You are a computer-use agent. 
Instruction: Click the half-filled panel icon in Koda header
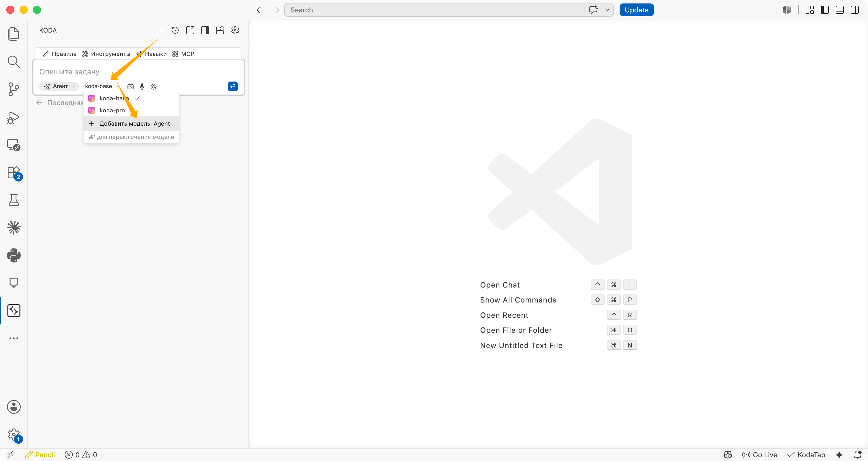(x=205, y=30)
